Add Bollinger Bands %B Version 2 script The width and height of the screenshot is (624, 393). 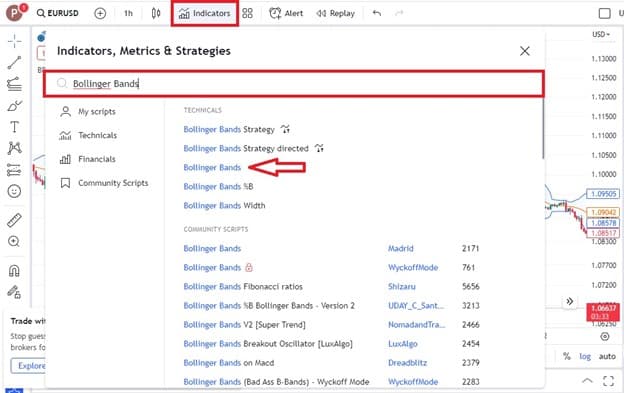tap(269, 306)
